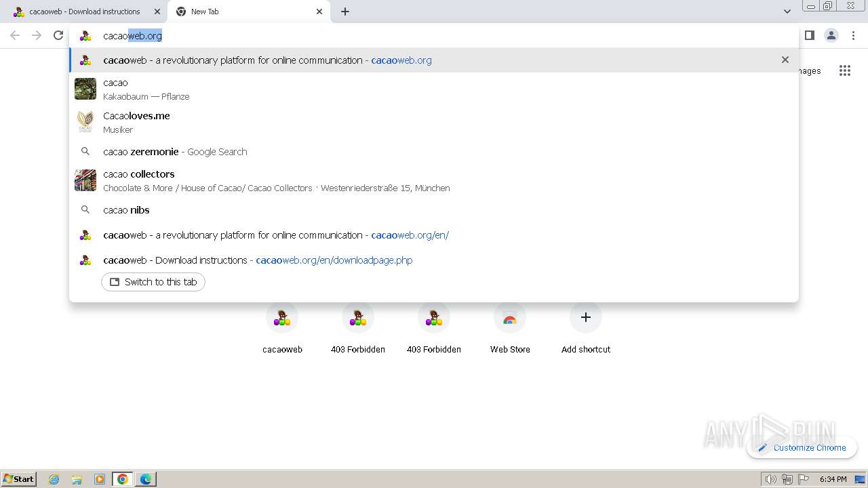Open the cacaoweb.org/en/ suggestion

point(434,235)
